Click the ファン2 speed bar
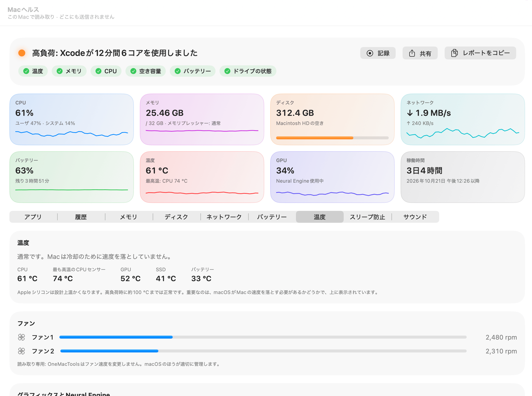The image size is (532, 396). 263,351
